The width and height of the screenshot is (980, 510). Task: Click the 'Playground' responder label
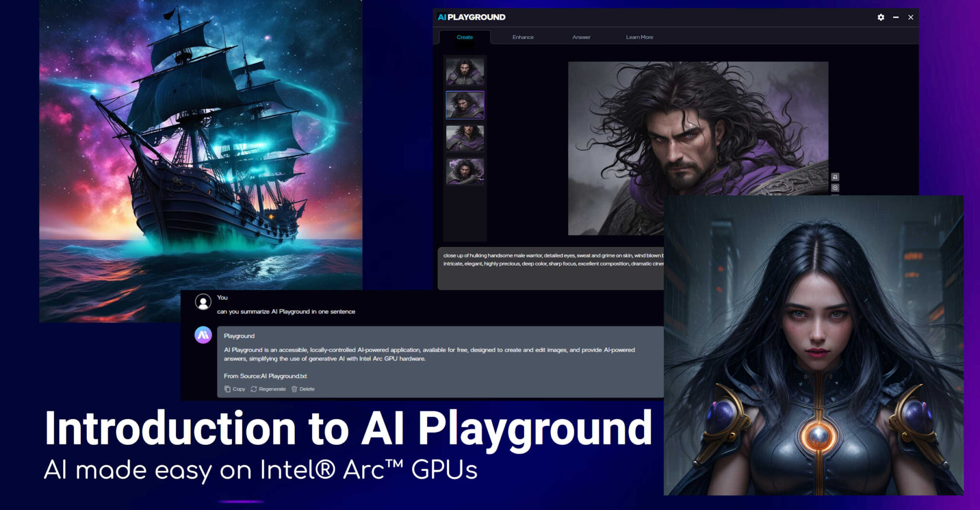pyautogui.click(x=239, y=336)
